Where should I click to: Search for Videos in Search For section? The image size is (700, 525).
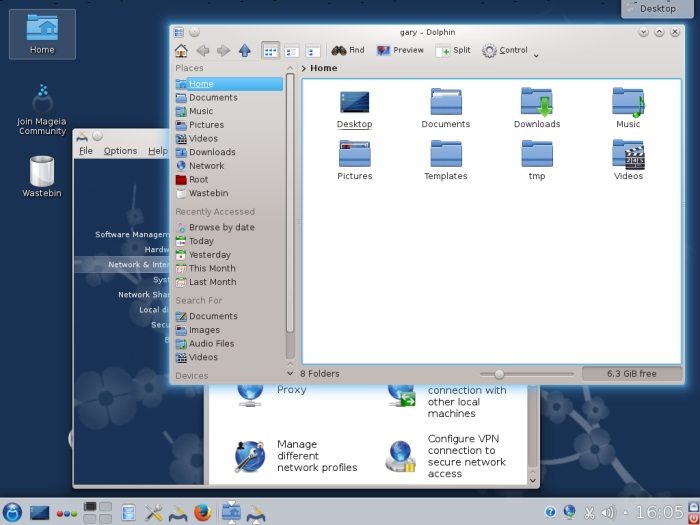point(229,357)
